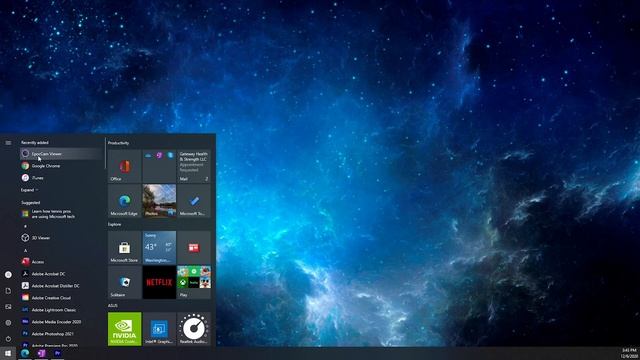Open the user account icon in Start rail

tap(8, 275)
